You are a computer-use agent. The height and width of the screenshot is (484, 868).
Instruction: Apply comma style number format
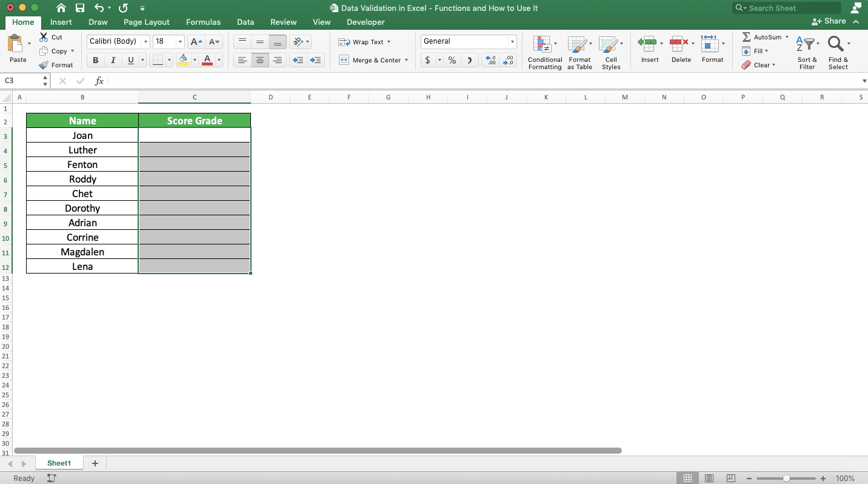(x=469, y=60)
